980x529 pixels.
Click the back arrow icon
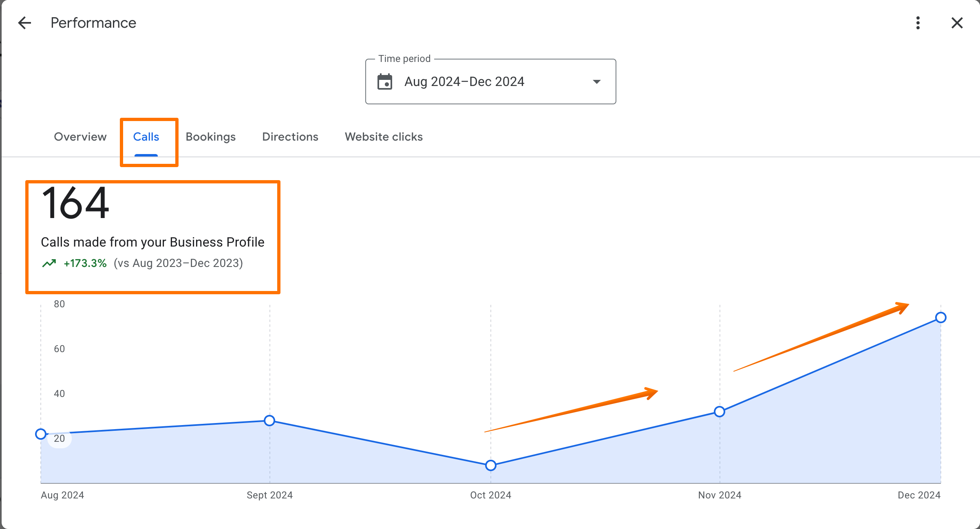click(x=24, y=23)
